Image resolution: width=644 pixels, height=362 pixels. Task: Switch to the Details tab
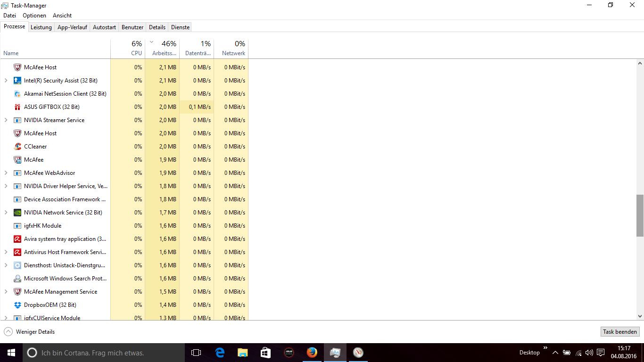point(157,27)
